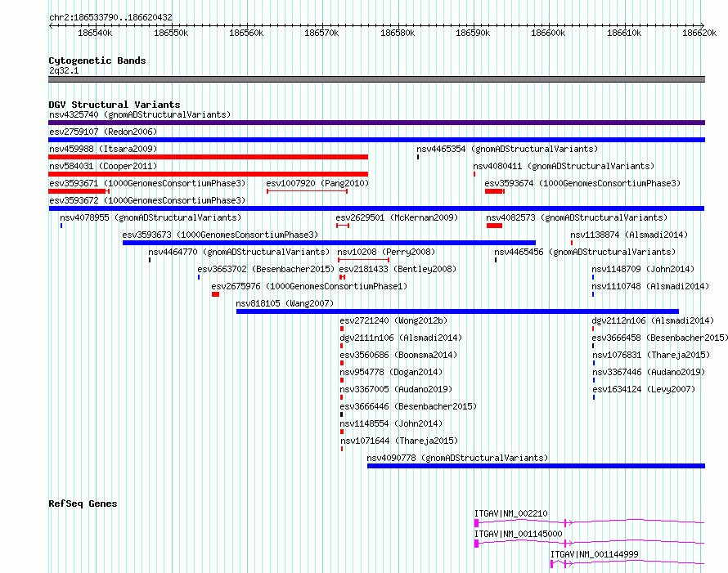Click the DGV Structural Variants track title

click(x=115, y=105)
